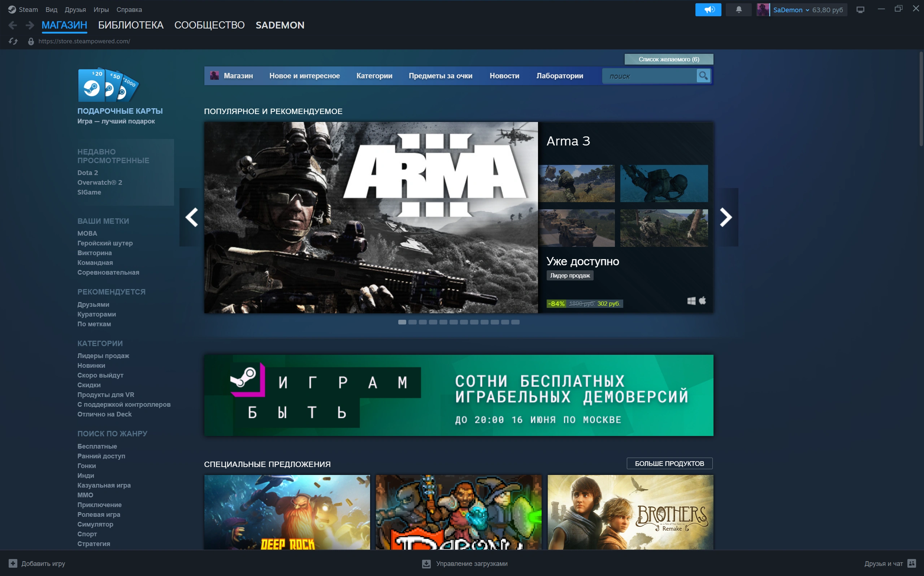Open Список желаемого (6) wishlist
Screen dimensions: 924x576
[669, 59]
